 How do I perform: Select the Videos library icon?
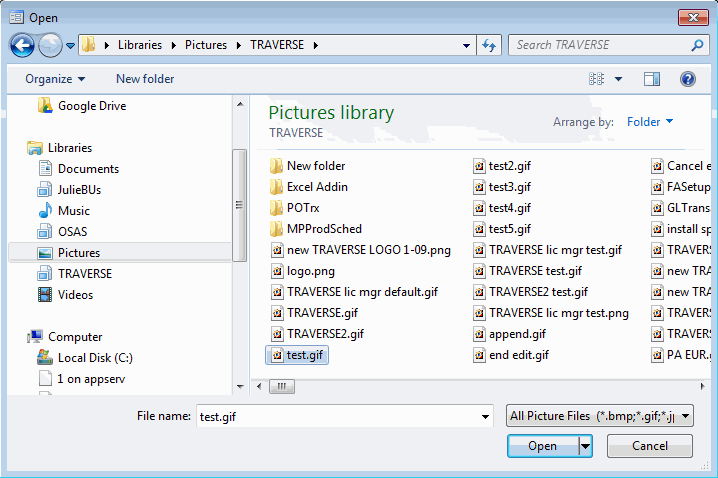[45, 295]
